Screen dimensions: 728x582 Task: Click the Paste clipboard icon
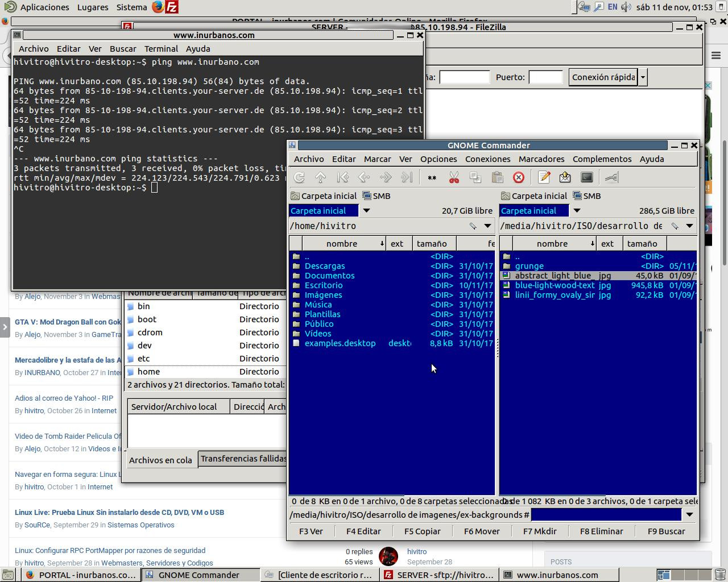[x=497, y=177]
